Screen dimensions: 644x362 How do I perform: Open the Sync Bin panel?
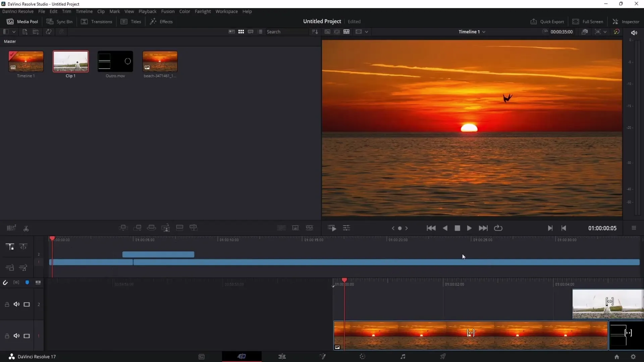59,21
